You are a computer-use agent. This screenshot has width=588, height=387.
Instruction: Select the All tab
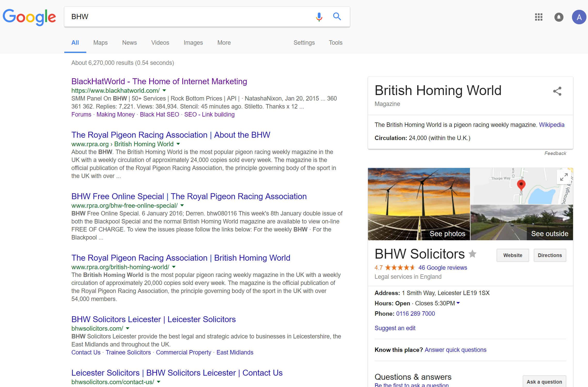click(75, 43)
